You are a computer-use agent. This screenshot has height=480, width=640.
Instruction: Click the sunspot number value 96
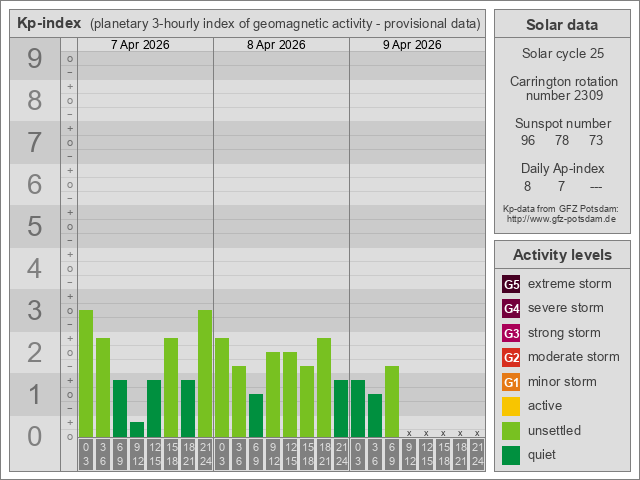coord(528,140)
